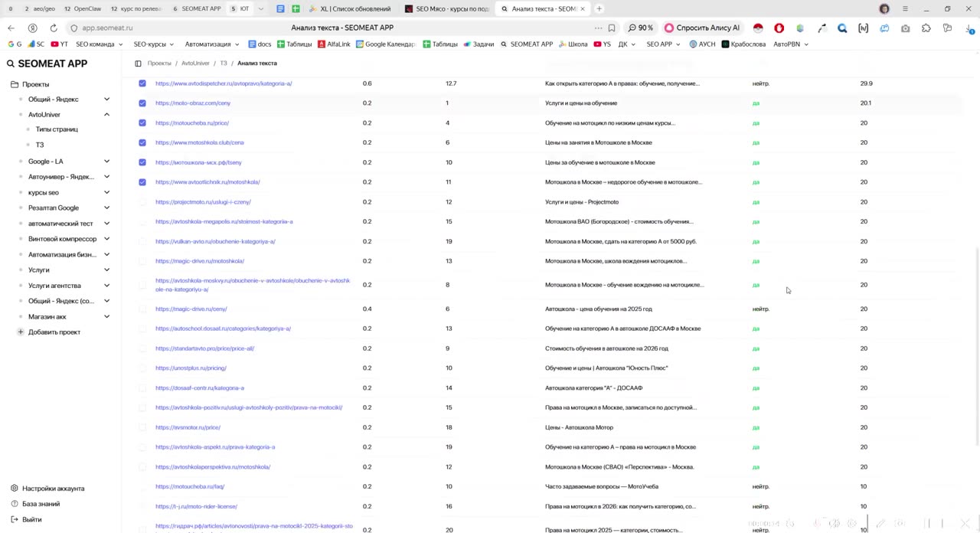Image resolution: width=980 pixels, height=533 pixels.
Task: Toggle the sidebar panel icon beside breadcrumbs
Action: [x=138, y=64]
